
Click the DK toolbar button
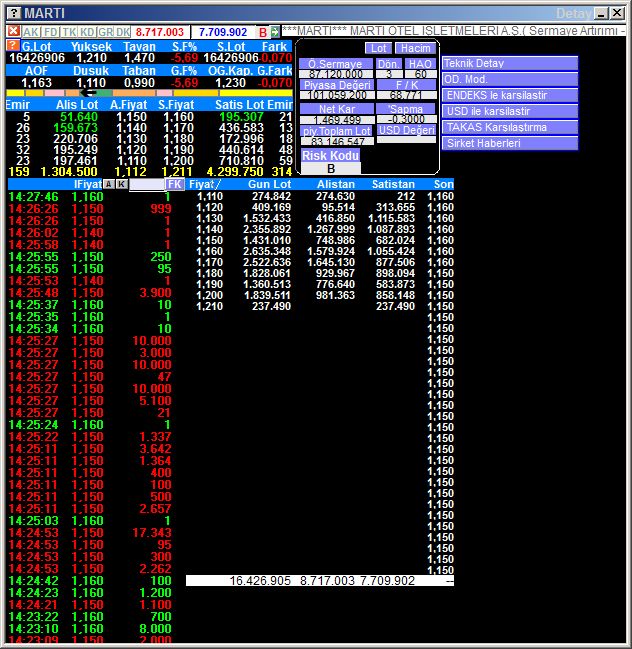point(123,32)
